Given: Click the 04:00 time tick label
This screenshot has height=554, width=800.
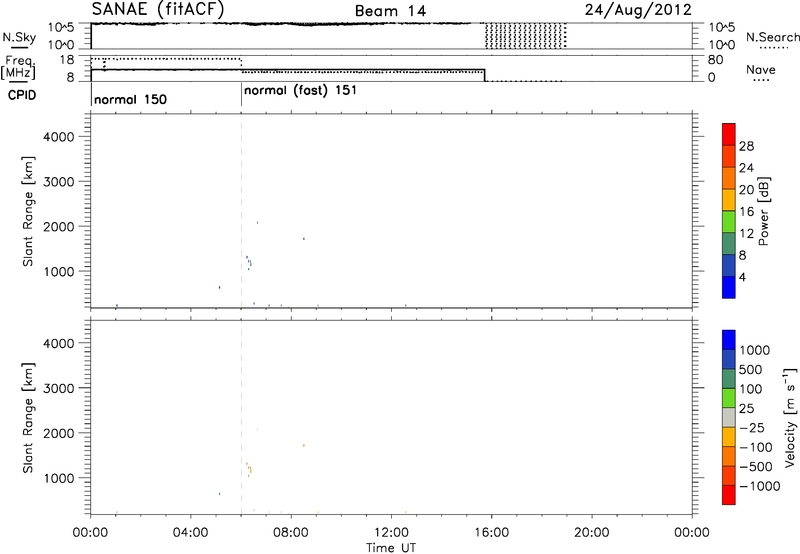Looking at the screenshot, I should coord(190,533).
